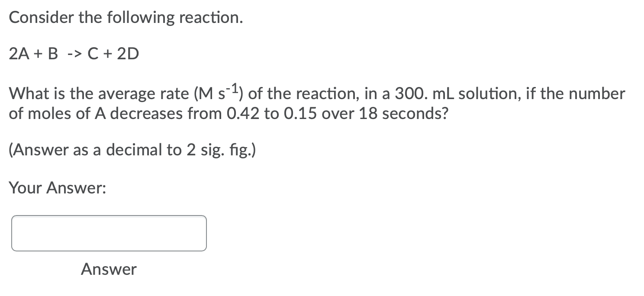The width and height of the screenshot is (644, 296).
Task: Click the question title 'Consider the following reaction.'
Action: 126,17
